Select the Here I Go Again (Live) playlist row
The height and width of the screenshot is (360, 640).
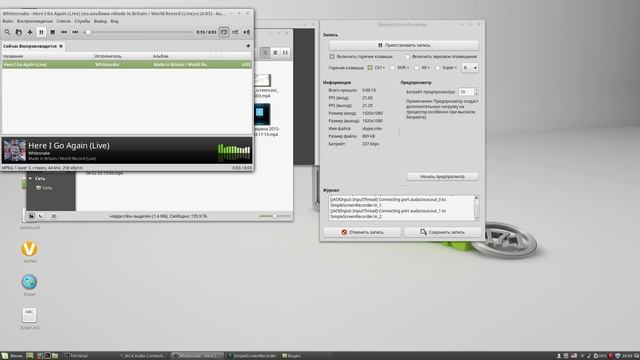tap(127, 64)
